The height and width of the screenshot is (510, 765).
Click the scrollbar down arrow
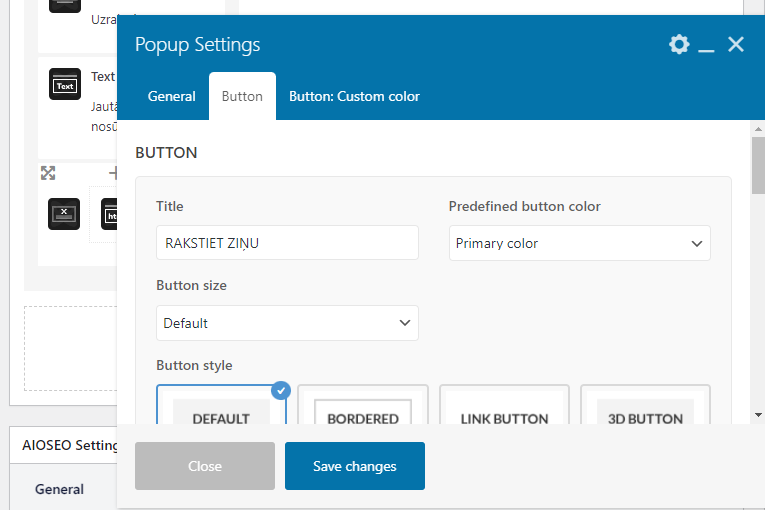758,414
